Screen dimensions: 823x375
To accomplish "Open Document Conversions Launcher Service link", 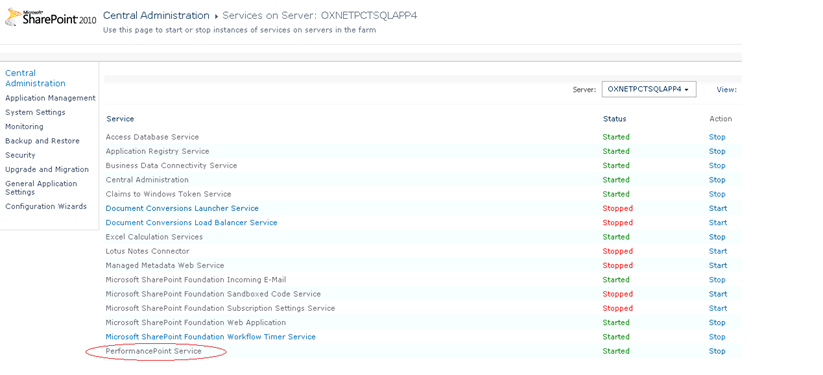I will [182, 209].
